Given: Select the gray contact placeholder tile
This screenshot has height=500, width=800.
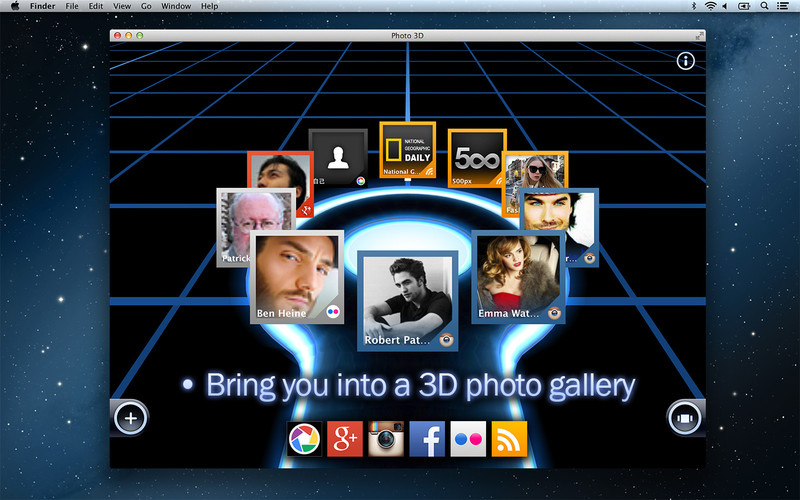Looking at the screenshot, I should pos(338,157).
